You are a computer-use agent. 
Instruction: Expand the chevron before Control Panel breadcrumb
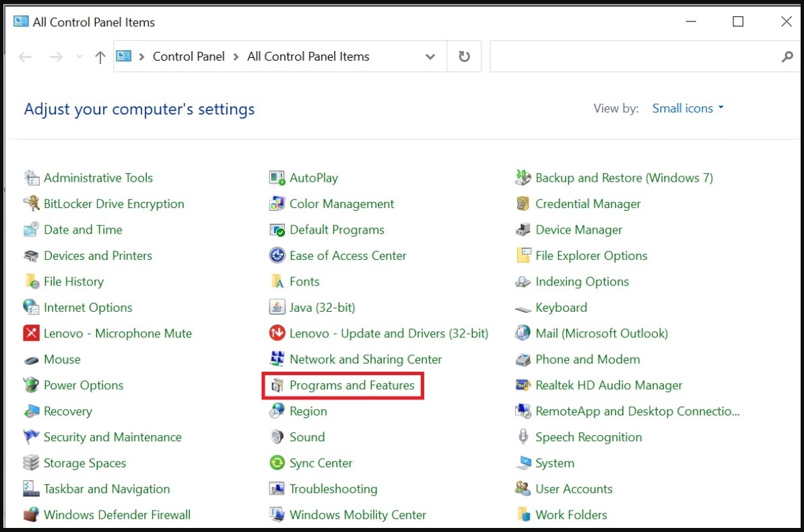pos(141,57)
